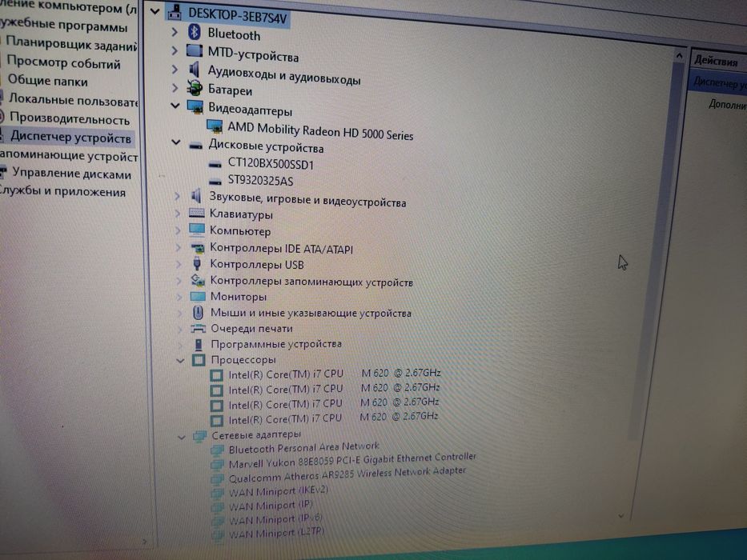Click the Звуковые, игровые и видеоустройства icon

tap(196, 195)
